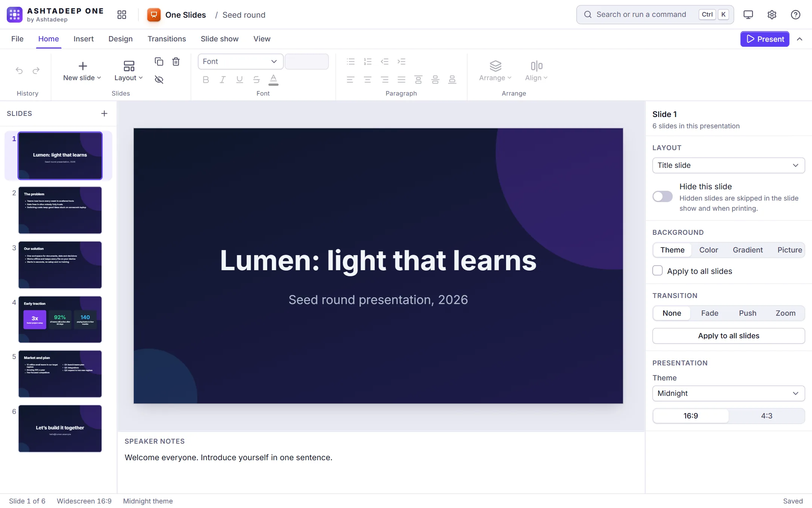Viewport: 812px width, 508px height.
Task: Click Apply to all slides transition button
Action: pos(729,336)
